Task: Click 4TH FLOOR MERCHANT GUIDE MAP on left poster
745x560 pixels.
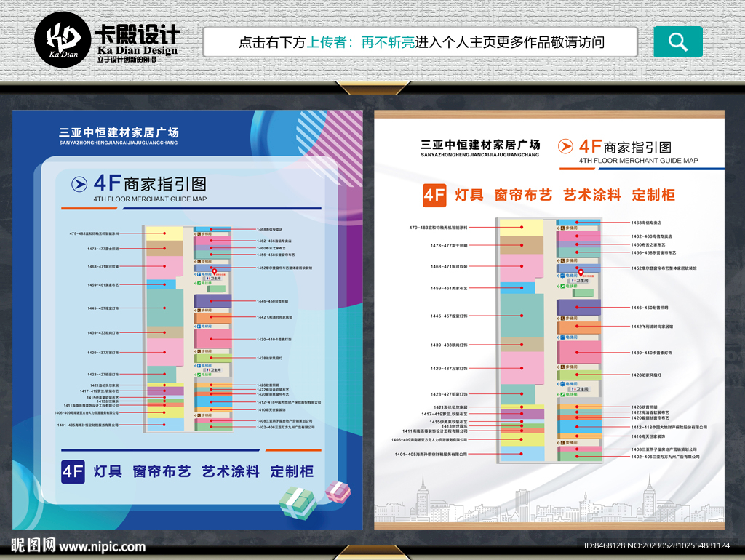Action: pos(150,199)
